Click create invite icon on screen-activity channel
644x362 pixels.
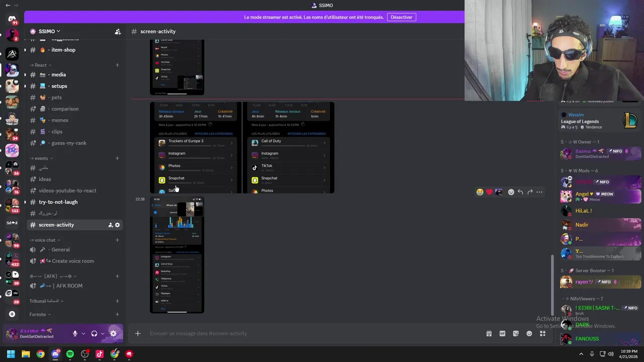[110, 225]
